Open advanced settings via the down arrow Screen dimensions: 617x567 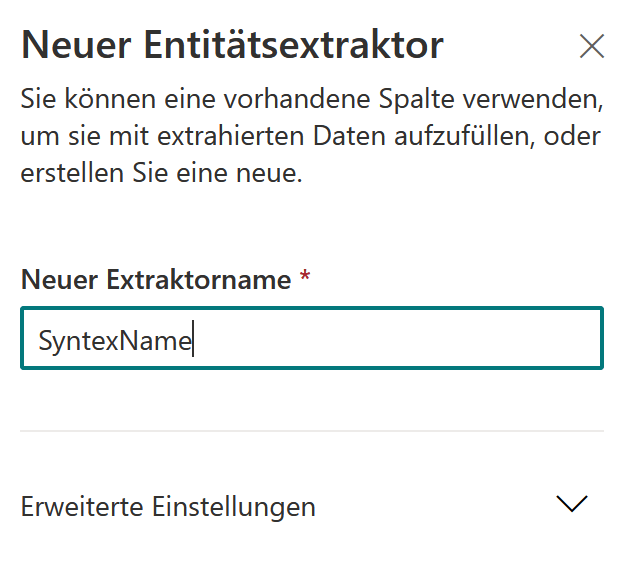[x=572, y=504]
